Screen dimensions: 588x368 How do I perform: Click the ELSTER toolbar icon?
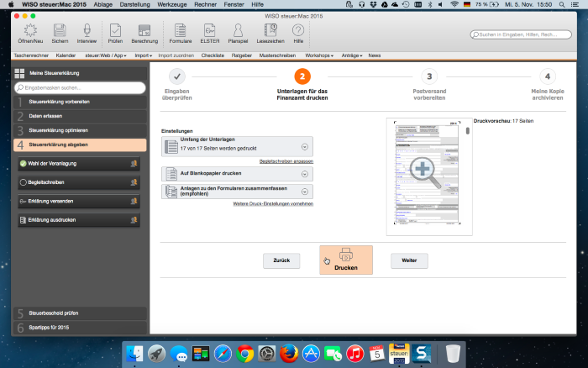[210, 30]
